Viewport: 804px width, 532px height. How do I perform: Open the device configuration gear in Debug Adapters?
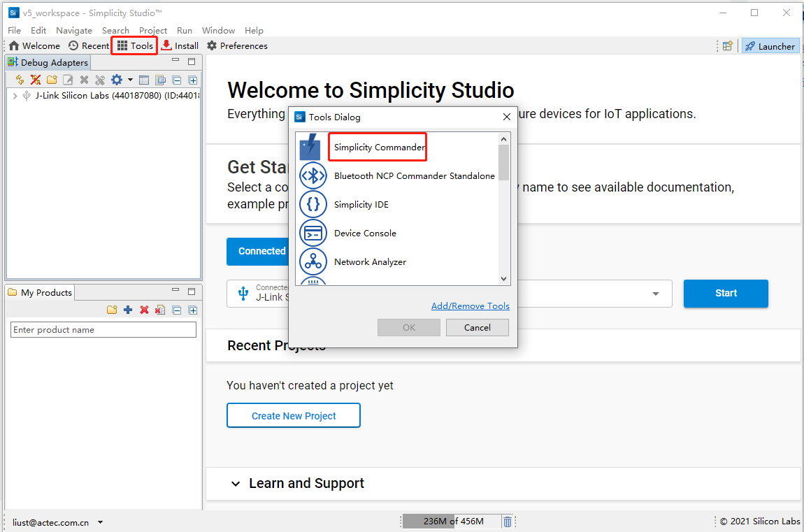(x=116, y=79)
